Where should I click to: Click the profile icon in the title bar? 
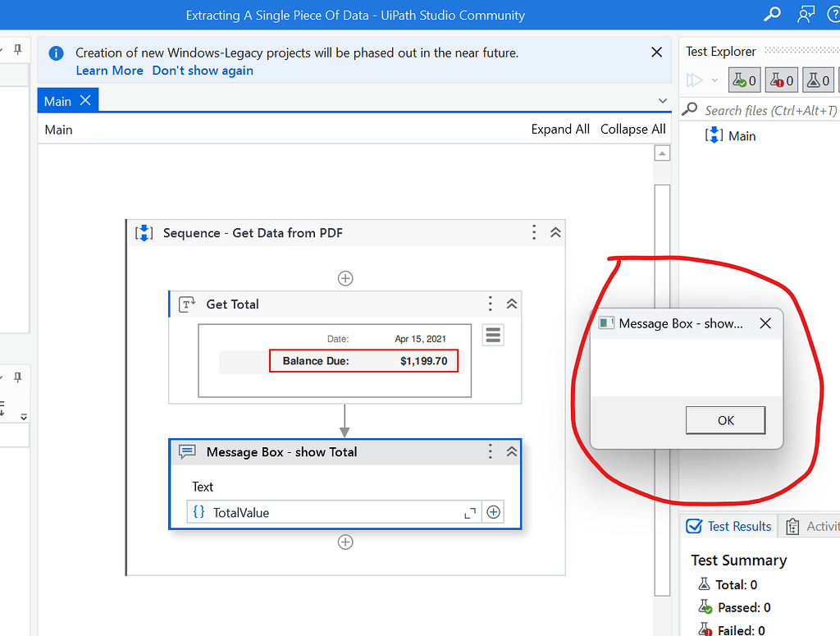pyautogui.click(x=806, y=14)
